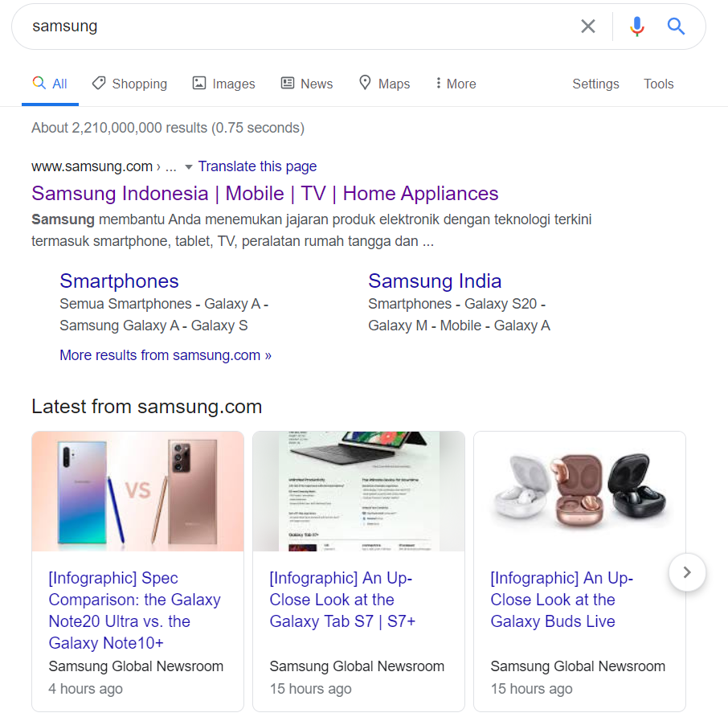Click the blue magnifier search button

(677, 27)
